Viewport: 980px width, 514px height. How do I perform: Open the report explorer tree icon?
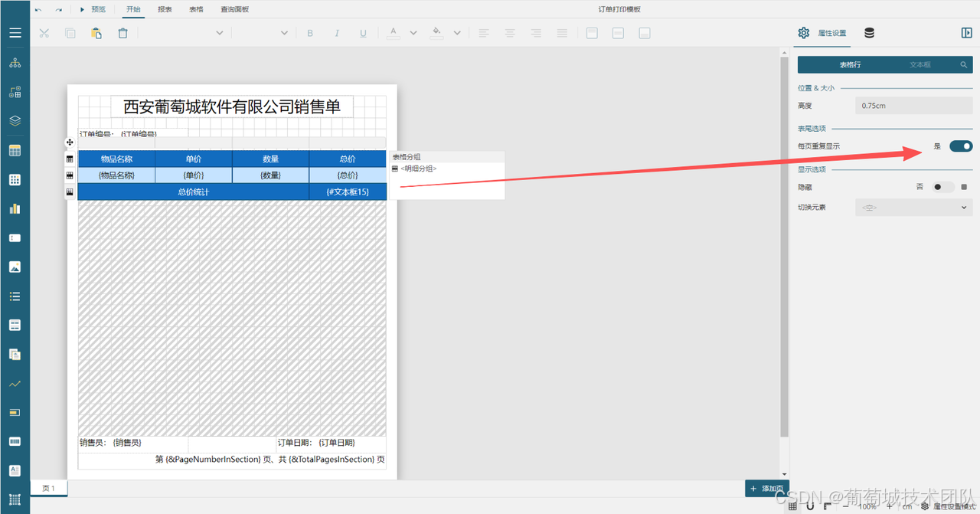(x=15, y=63)
